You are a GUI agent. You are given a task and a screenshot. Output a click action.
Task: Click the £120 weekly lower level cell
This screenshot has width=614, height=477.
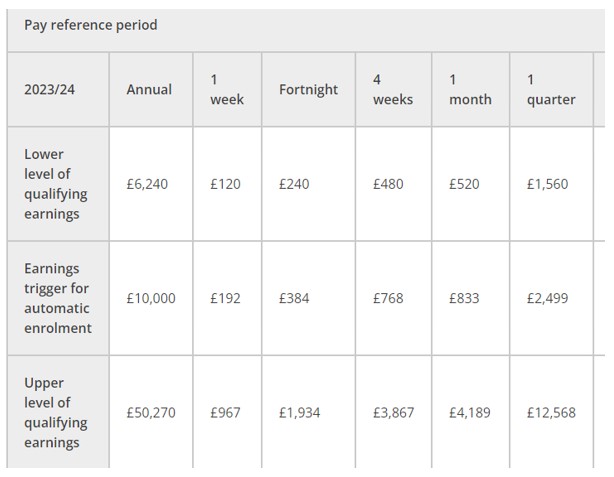point(225,184)
